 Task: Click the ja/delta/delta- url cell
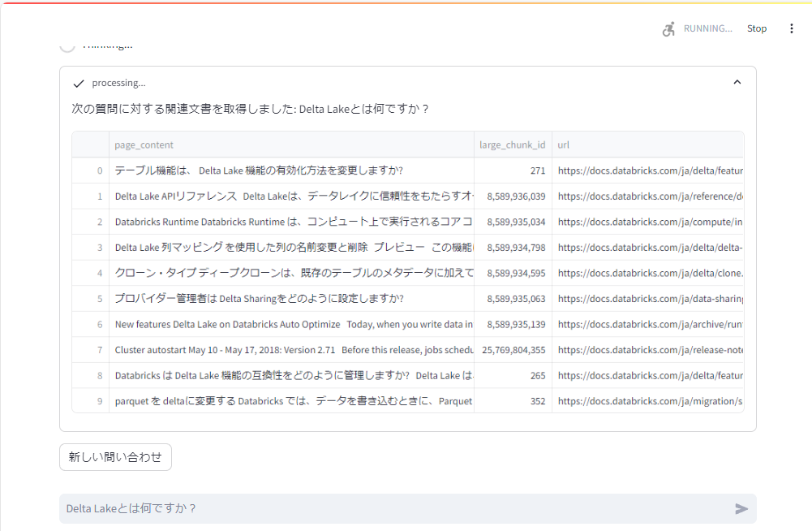[x=648, y=248]
